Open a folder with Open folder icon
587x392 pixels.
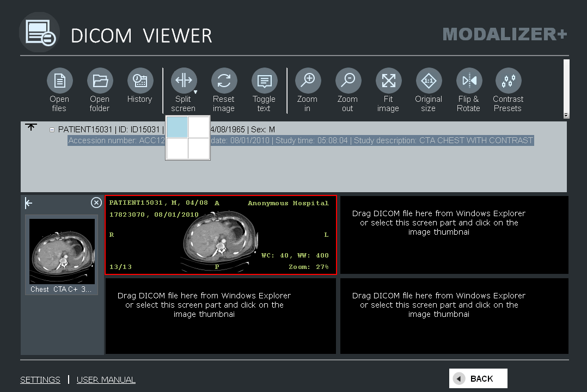pos(100,81)
